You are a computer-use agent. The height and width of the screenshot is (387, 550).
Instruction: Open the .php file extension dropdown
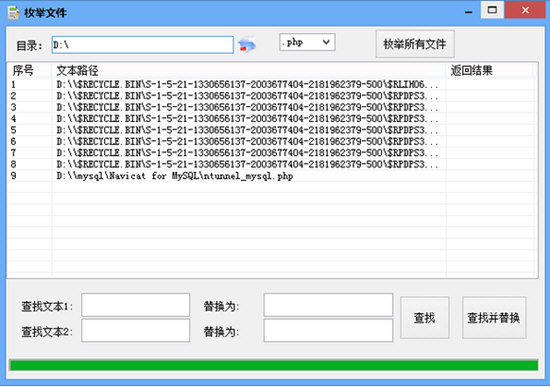pos(307,42)
